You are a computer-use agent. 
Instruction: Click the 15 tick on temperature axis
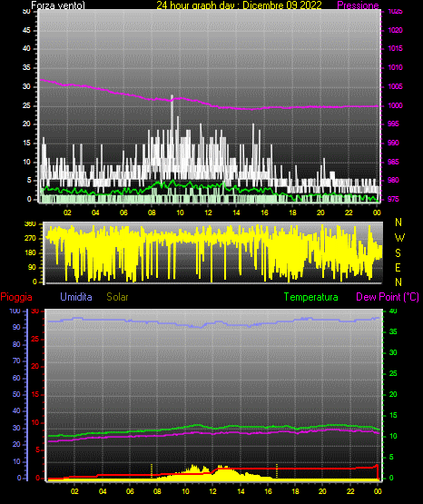pos(393,415)
